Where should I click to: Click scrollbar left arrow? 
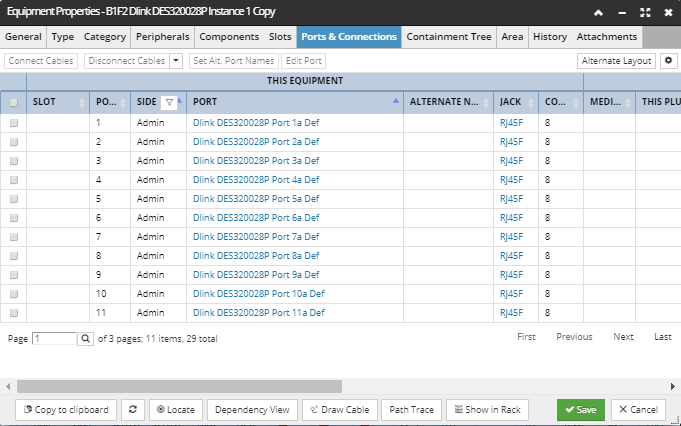click(x=8, y=386)
